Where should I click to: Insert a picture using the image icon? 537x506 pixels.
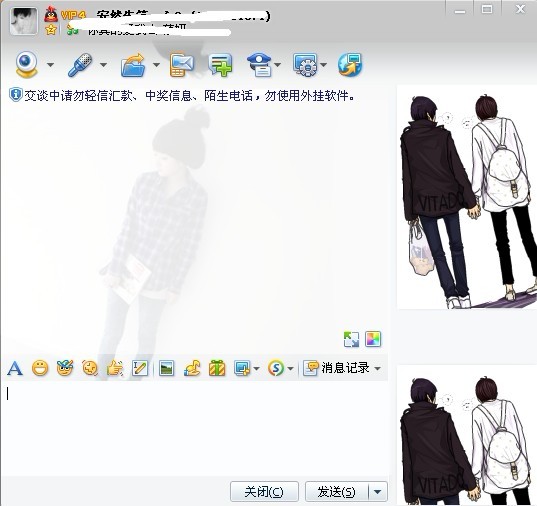(166, 369)
